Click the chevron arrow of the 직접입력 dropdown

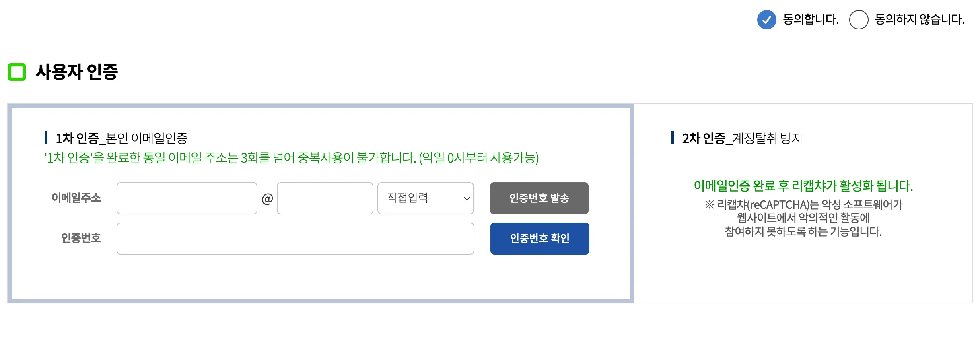click(x=467, y=198)
